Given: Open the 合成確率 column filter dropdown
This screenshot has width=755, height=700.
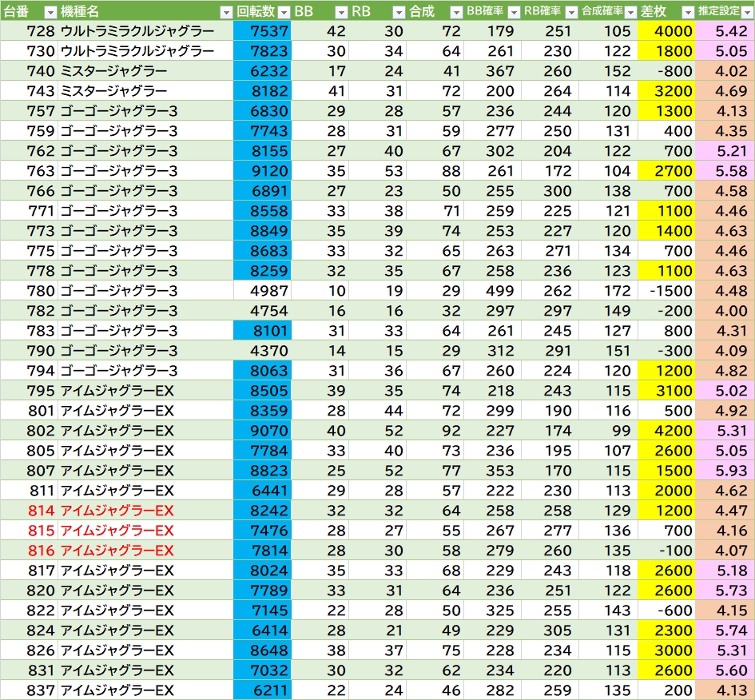Looking at the screenshot, I should [x=630, y=13].
